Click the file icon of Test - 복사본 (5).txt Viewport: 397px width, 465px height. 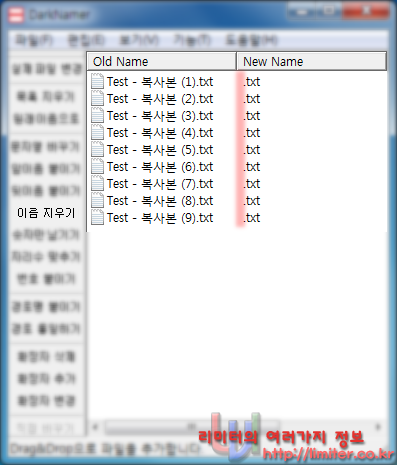click(97, 150)
